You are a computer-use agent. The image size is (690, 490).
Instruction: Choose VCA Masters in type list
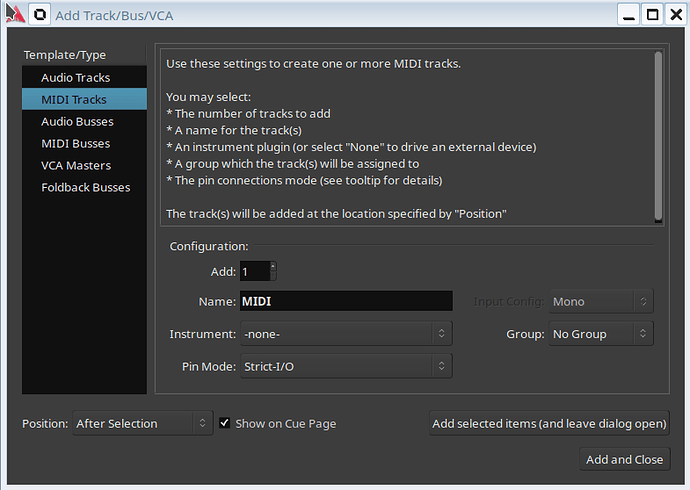click(x=76, y=165)
